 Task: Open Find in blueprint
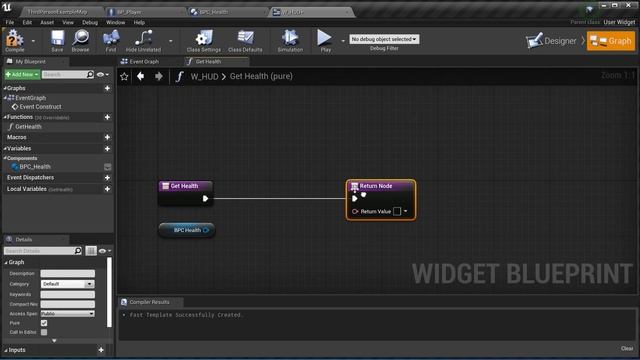click(111, 40)
